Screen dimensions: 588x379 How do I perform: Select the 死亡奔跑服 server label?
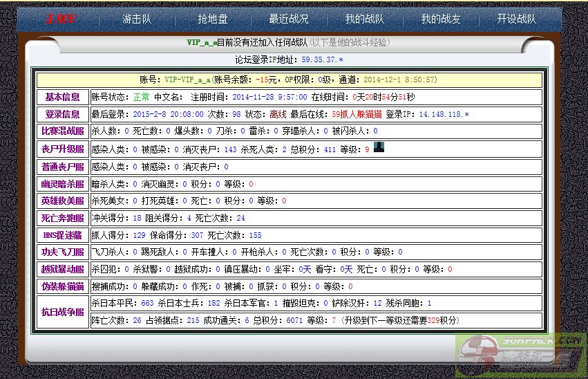(x=62, y=218)
